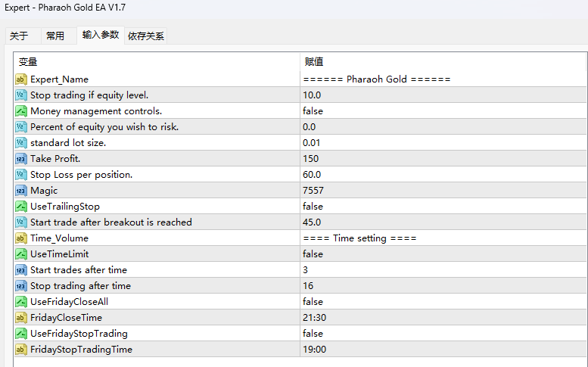Image resolution: width=588 pixels, height=367 pixels.
Task: Click the Magic parameter integer icon
Action: (21, 191)
